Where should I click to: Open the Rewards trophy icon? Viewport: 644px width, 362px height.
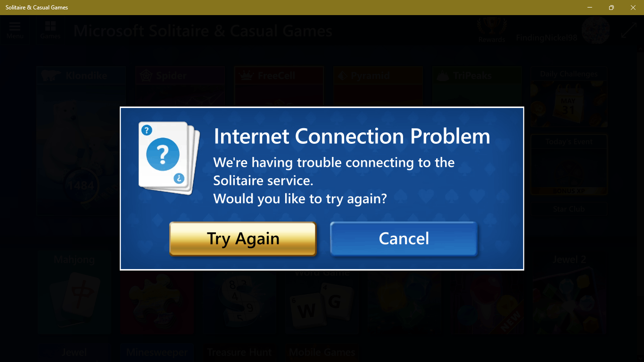coord(492,31)
